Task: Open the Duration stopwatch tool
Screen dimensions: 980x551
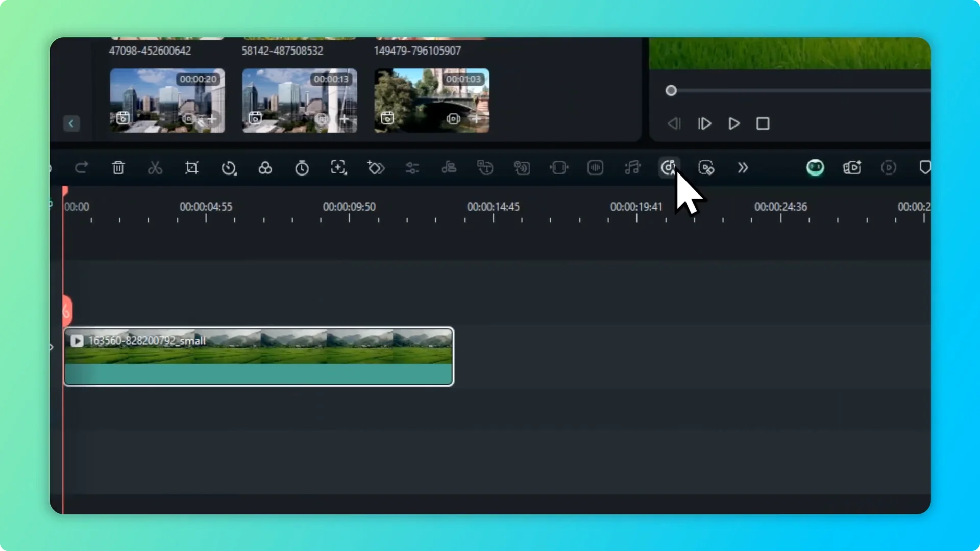Action: 302,167
